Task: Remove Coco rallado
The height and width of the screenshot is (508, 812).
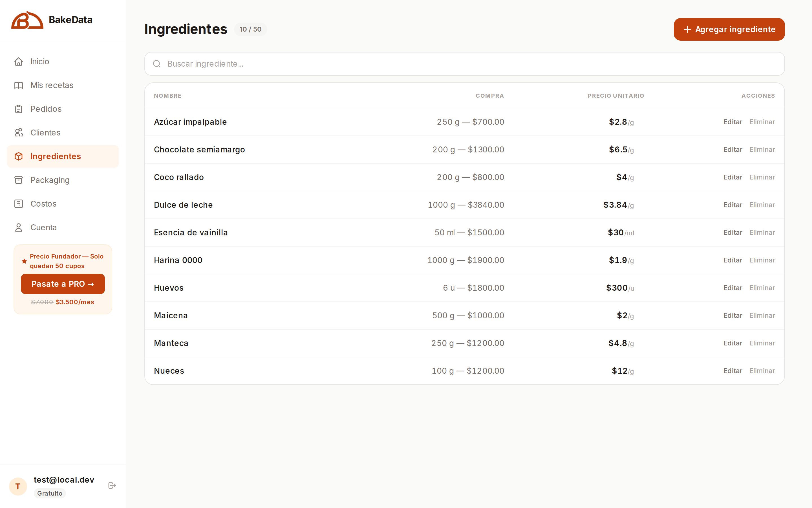Action: click(x=762, y=177)
